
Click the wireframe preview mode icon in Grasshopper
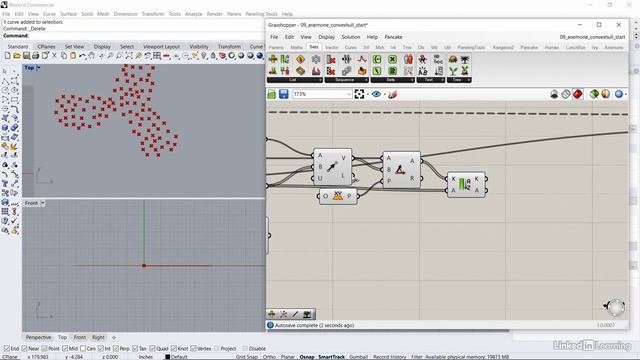(566, 94)
